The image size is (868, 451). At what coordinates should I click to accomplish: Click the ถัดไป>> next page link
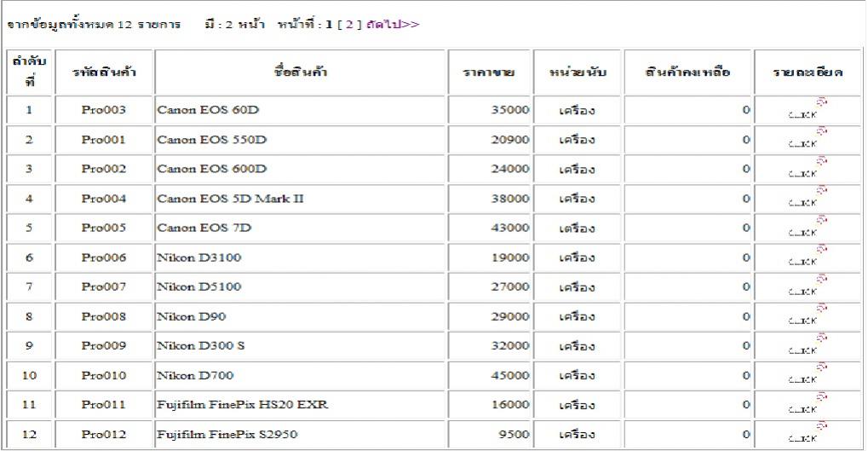click(x=393, y=25)
